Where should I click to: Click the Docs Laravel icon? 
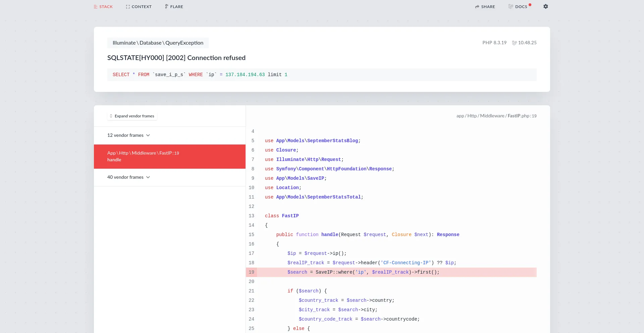[511, 7]
